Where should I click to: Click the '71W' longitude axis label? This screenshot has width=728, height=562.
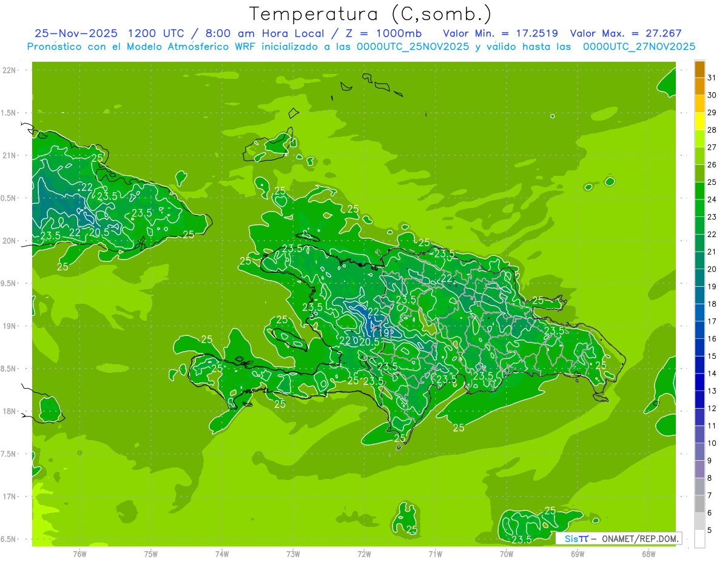pos(435,554)
